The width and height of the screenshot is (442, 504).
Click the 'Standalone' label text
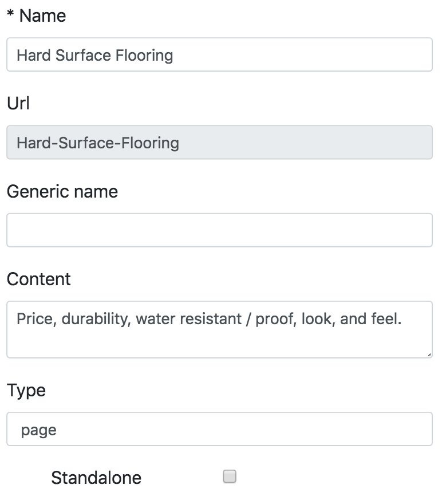(x=97, y=477)
